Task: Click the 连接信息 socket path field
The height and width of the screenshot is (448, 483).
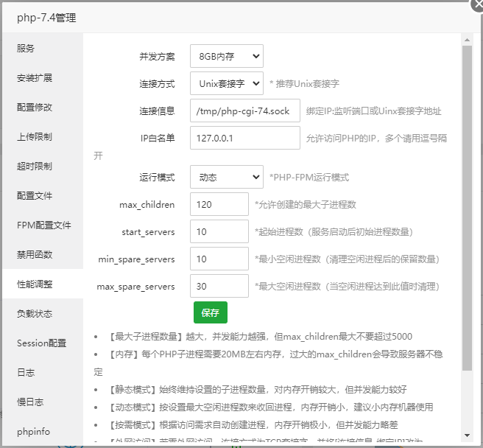Action: [x=244, y=111]
